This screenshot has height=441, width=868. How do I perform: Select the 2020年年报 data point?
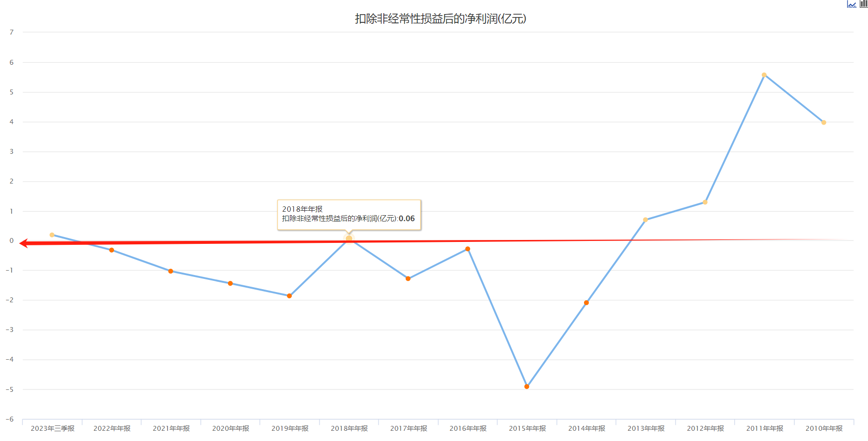coord(230,283)
